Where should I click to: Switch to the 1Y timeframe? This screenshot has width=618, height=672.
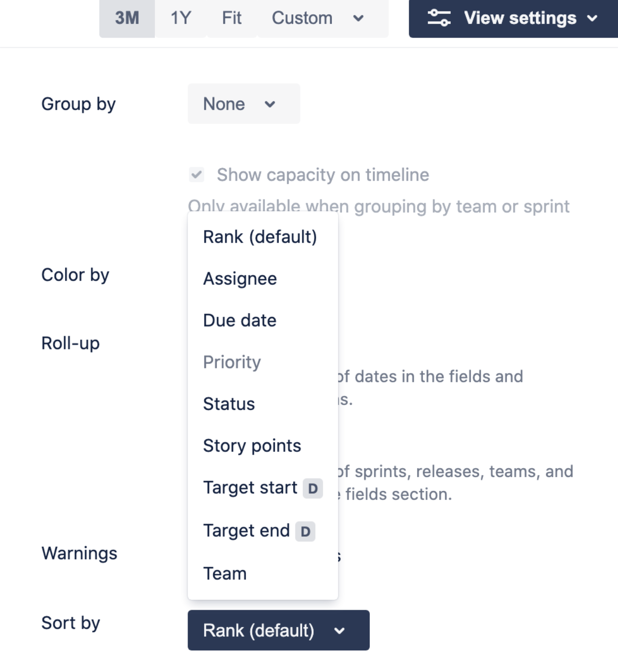coord(181,18)
